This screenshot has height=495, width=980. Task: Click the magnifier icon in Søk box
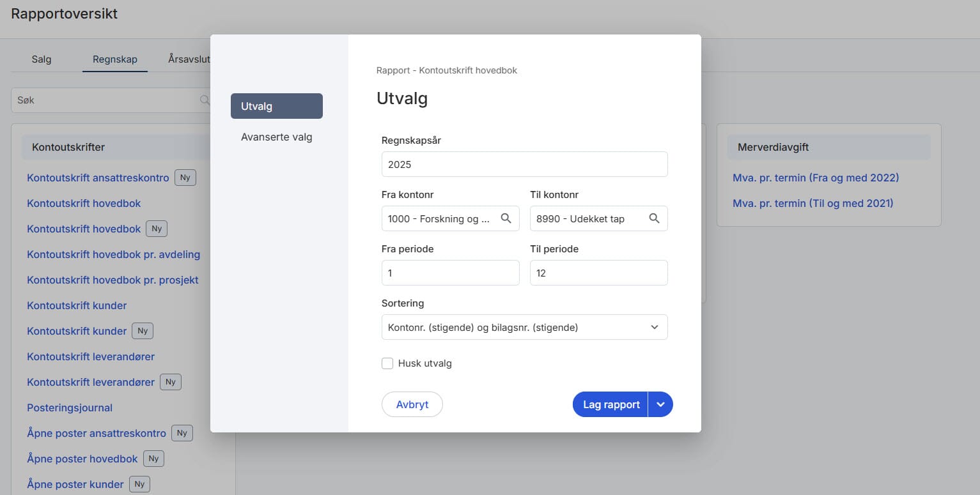(205, 100)
